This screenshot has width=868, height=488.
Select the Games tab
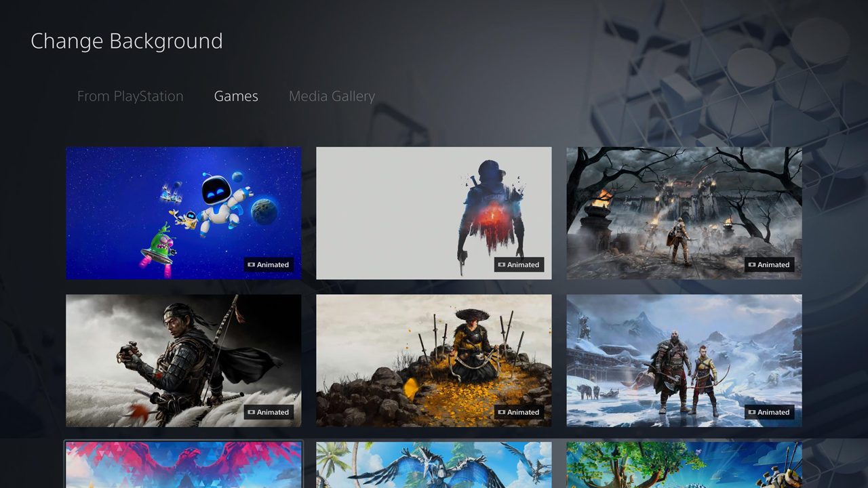(x=236, y=96)
